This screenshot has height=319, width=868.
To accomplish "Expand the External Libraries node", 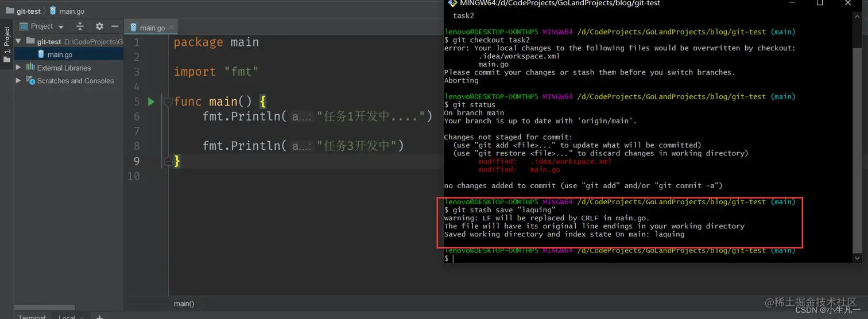I will pyautogui.click(x=18, y=68).
